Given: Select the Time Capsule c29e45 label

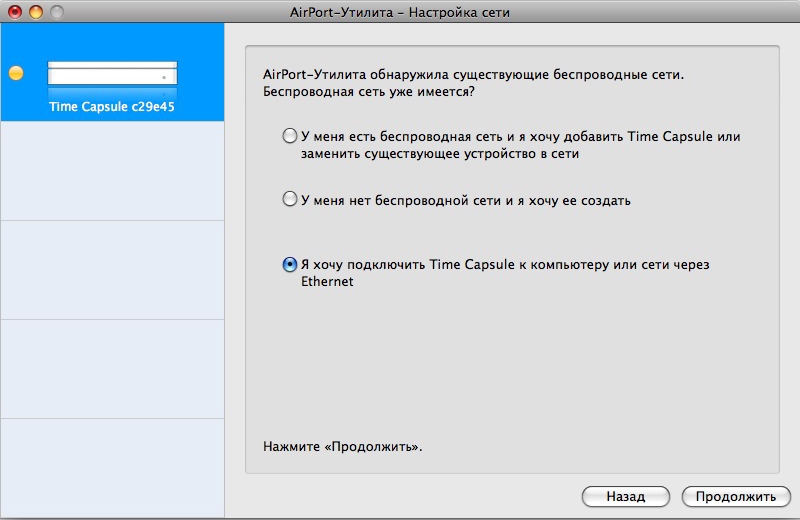Looking at the screenshot, I should click(x=112, y=106).
